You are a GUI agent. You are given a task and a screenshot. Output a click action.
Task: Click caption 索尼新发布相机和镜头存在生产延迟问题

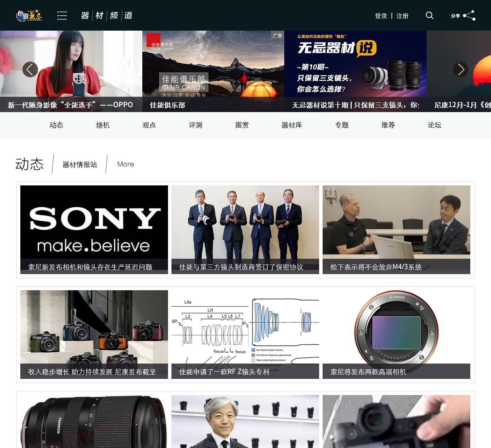(90, 267)
